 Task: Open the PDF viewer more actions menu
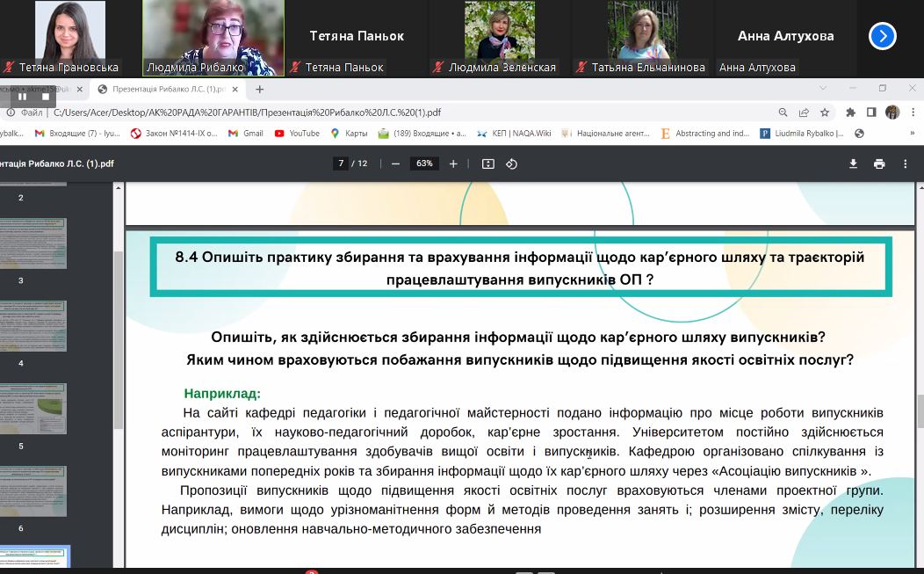(906, 164)
